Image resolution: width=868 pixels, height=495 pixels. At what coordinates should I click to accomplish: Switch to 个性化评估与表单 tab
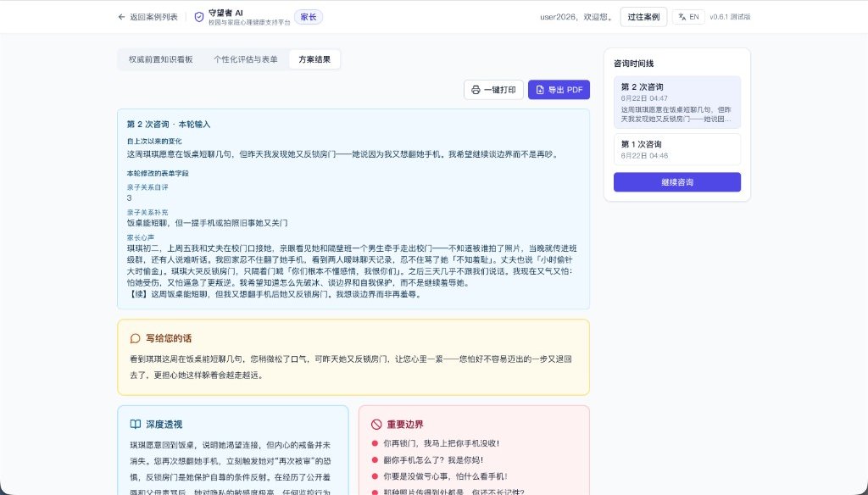246,59
